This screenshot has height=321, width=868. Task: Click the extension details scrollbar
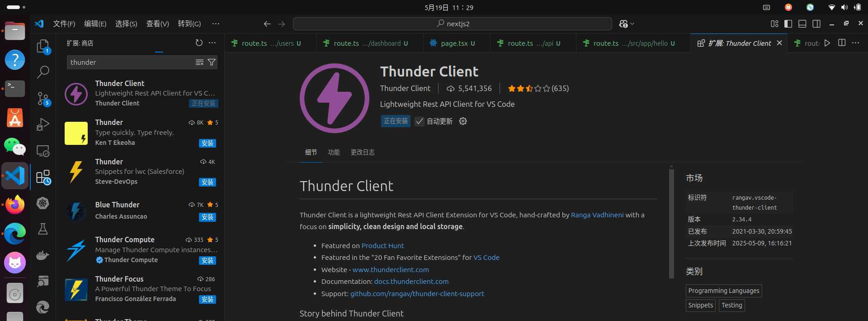coord(671,223)
